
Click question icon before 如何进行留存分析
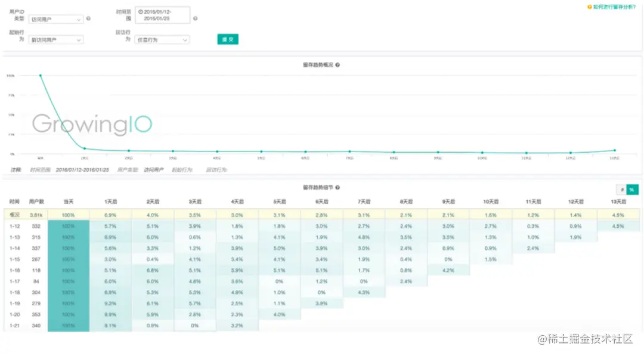589,7
